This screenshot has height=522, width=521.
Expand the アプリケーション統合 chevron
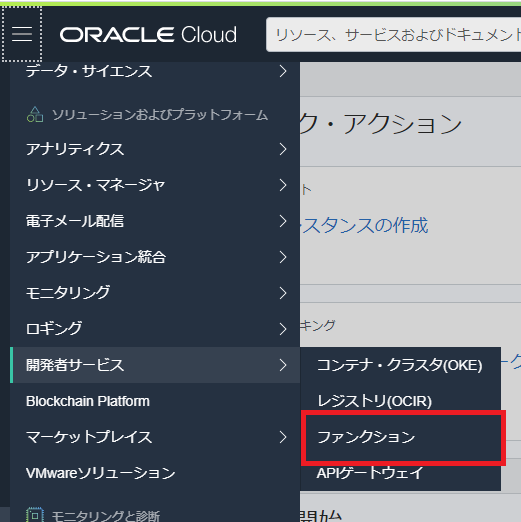tap(283, 257)
